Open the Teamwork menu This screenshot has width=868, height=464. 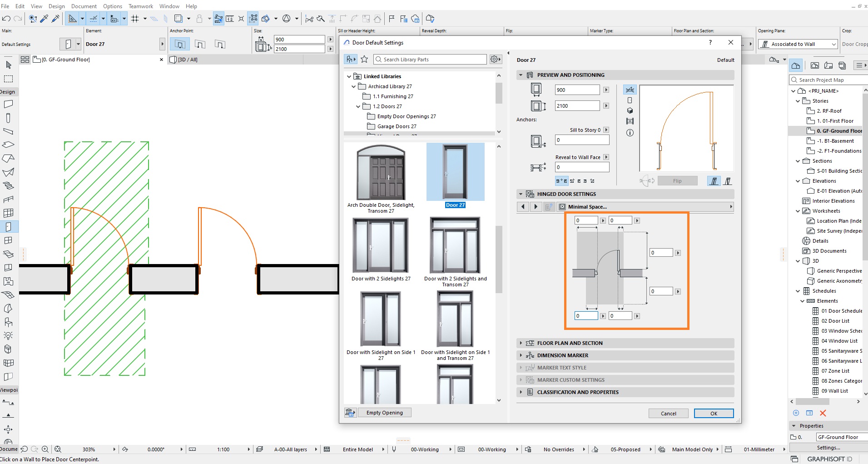141,6
